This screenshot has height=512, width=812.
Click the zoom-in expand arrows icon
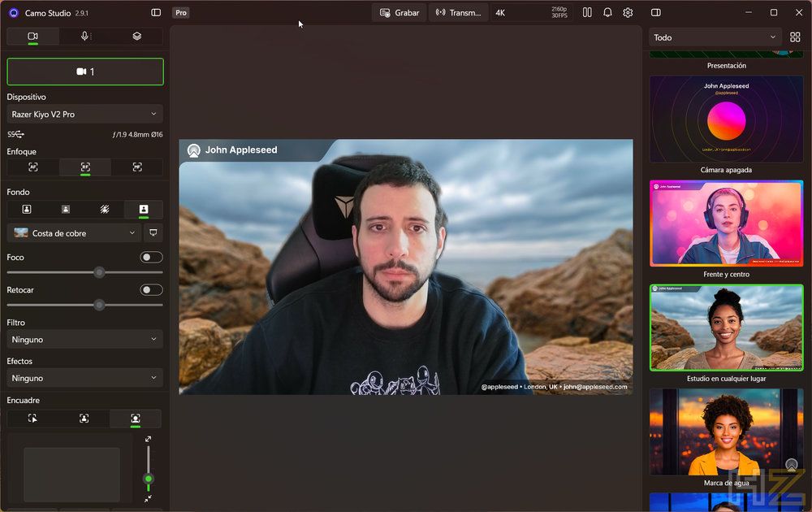tap(148, 439)
